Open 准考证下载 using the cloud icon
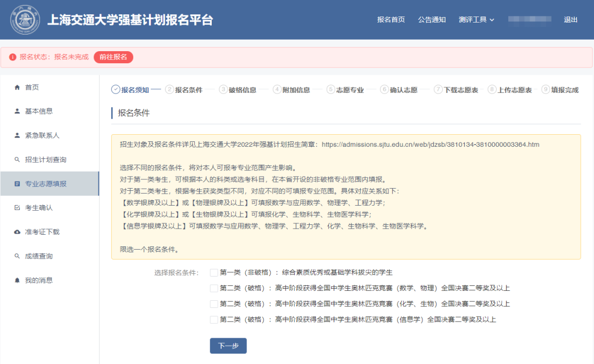594x364 pixels. (x=16, y=232)
